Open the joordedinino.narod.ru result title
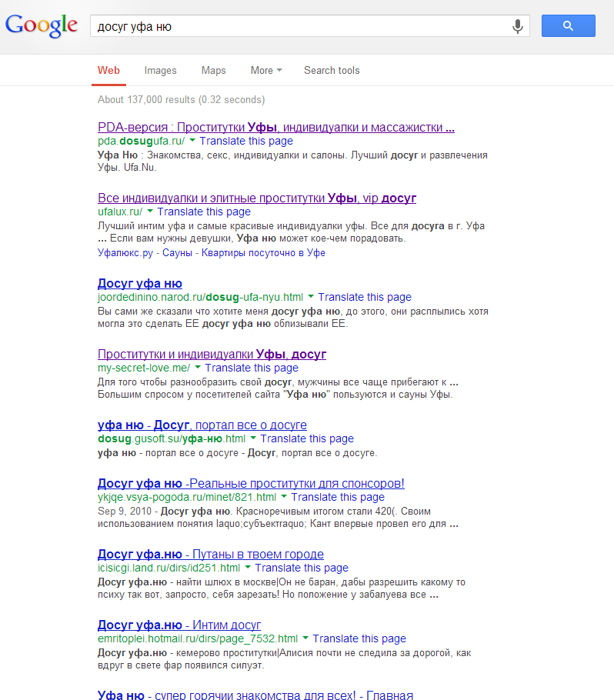The width and height of the screenshot is (614, 700). coord(140,284)
